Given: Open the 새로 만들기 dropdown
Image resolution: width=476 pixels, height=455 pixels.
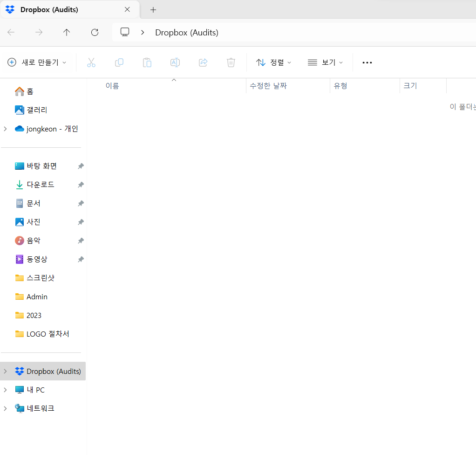Looking at the screenshot, I should (37, 62).
